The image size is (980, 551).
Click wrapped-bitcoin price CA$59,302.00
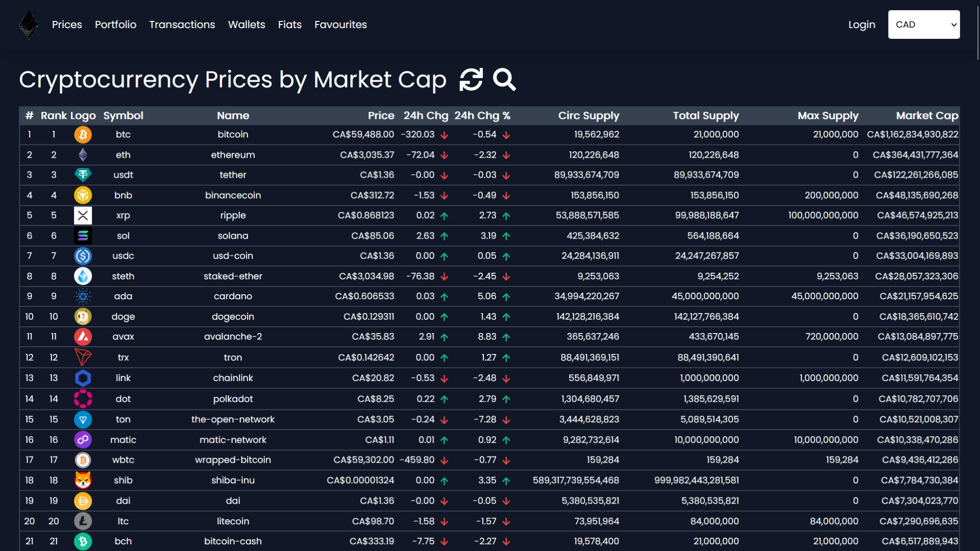[363, 460]
